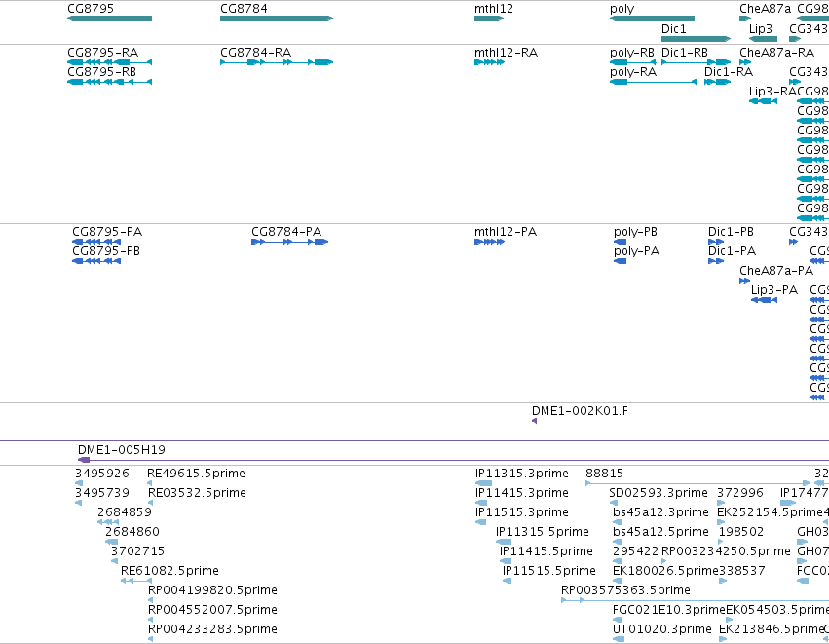Select protein Dic1-PB glyph
Image resolution: width=829 pixels, height=644 pixels.
click(716, 242)
